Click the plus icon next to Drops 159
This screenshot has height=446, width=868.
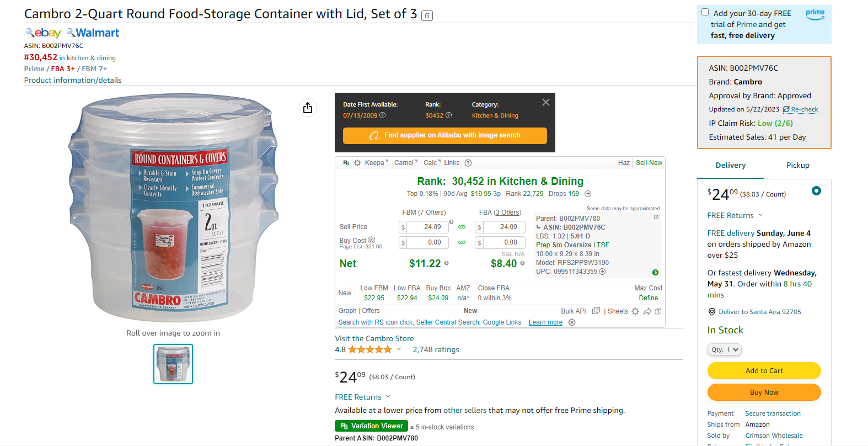pos(588,194)
